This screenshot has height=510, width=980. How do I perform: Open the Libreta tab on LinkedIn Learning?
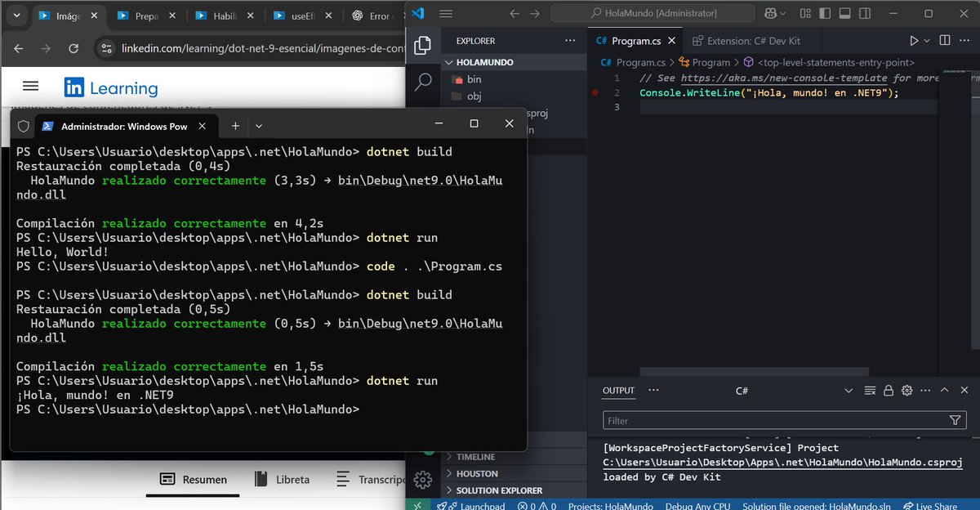click(282, 480)
